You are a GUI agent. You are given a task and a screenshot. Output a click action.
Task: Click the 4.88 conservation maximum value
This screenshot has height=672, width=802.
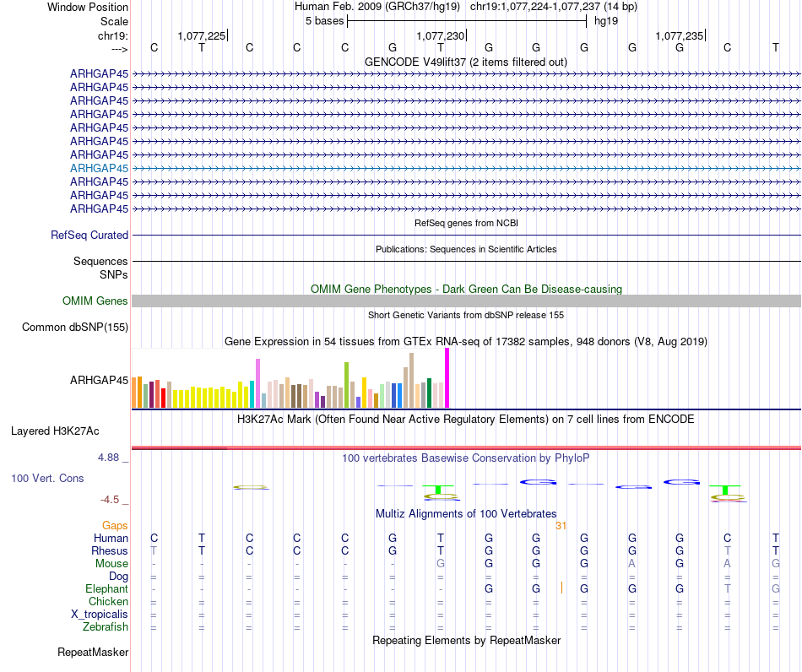(x=108, y=458)
